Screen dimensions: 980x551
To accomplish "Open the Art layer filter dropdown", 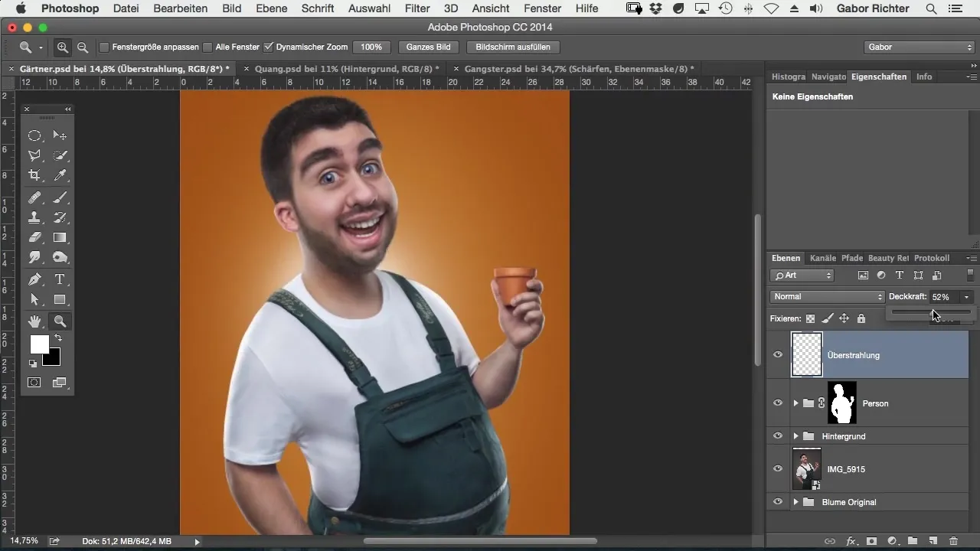I will click(802, 275).
